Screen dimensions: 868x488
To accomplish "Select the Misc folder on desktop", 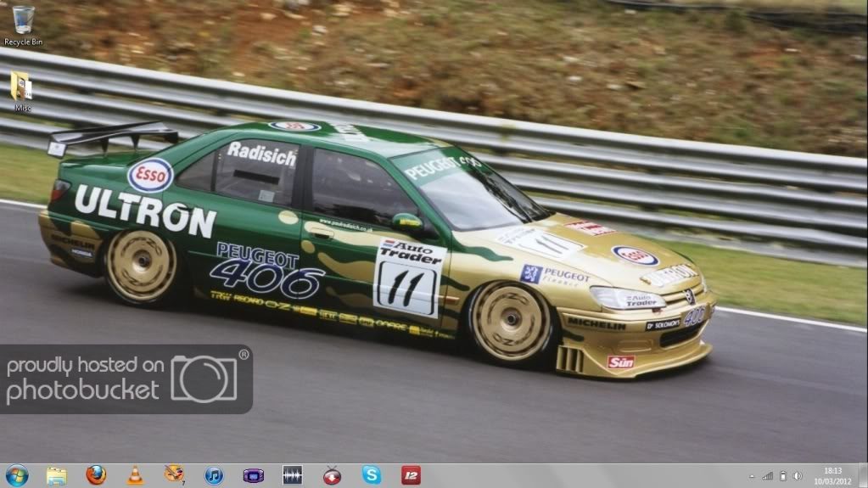I will click(x=22, y=92).
